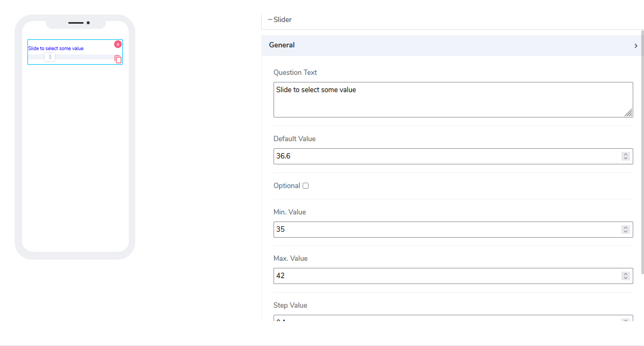
Task: Expand the General section chevron arrow
Action: click(635, 46)
